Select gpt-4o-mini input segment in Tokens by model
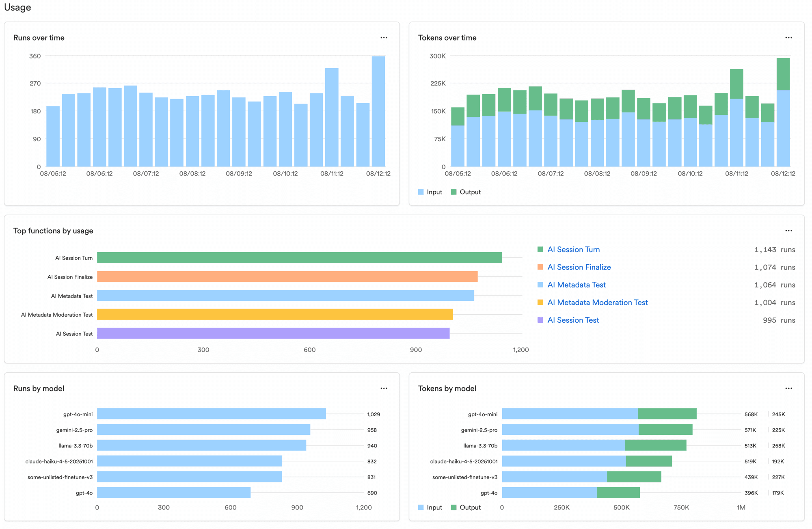812x529 pixels. click(570, 414)
